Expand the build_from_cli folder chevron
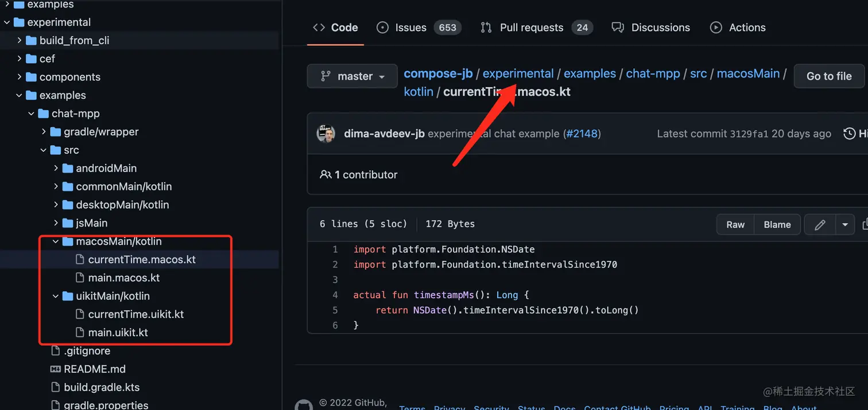Screen dimensions: 868x410 pos(19,41)
